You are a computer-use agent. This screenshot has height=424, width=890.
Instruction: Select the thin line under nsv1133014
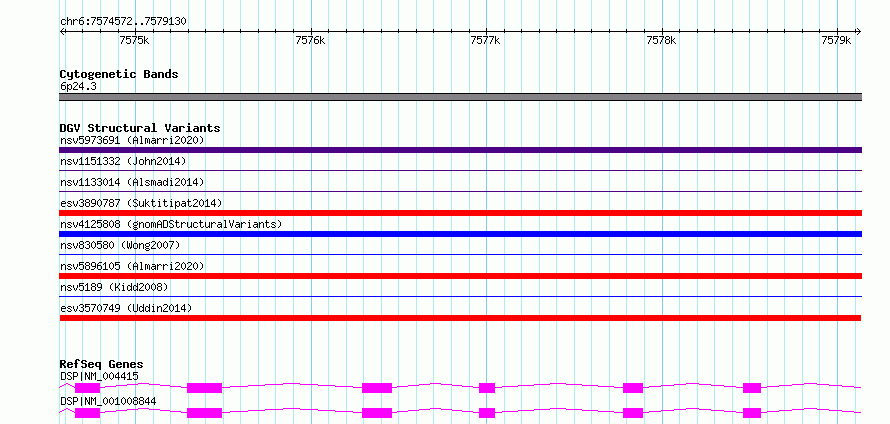pyautogui.click(x=460, y=191)
